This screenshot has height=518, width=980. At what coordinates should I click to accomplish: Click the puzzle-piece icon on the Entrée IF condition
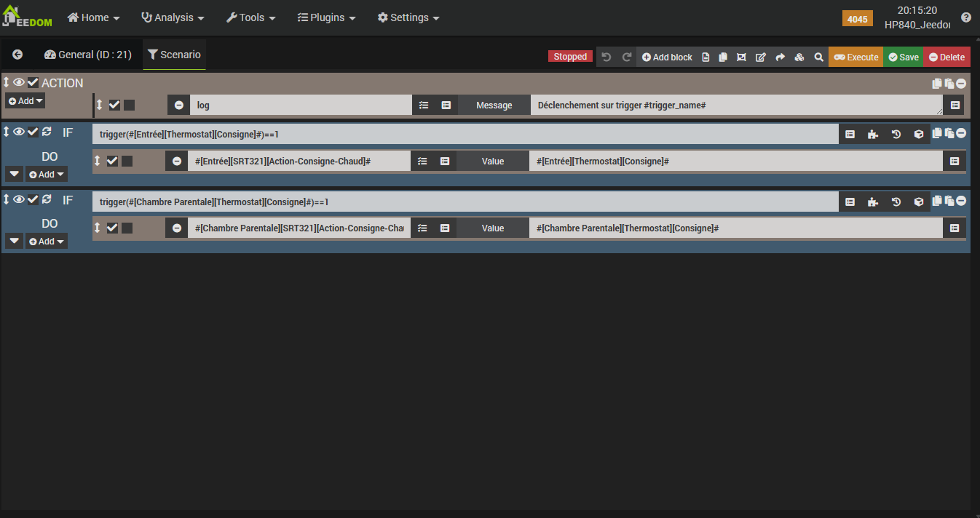tap(872, 135)
